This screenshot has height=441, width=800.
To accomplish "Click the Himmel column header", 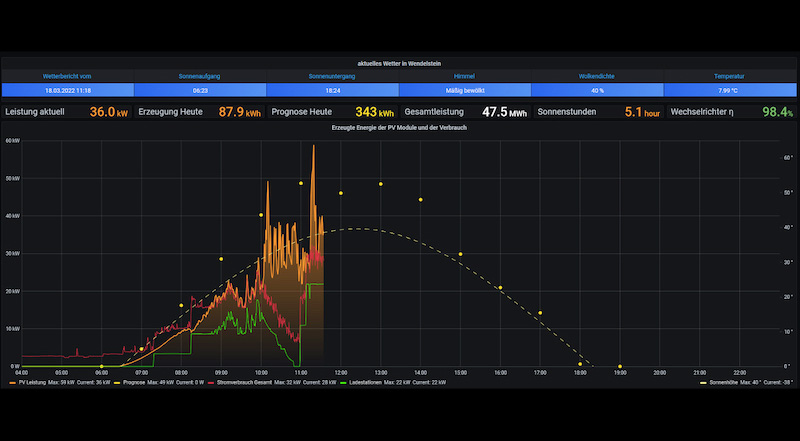I will pyautogui.click(x=466, y=75).
